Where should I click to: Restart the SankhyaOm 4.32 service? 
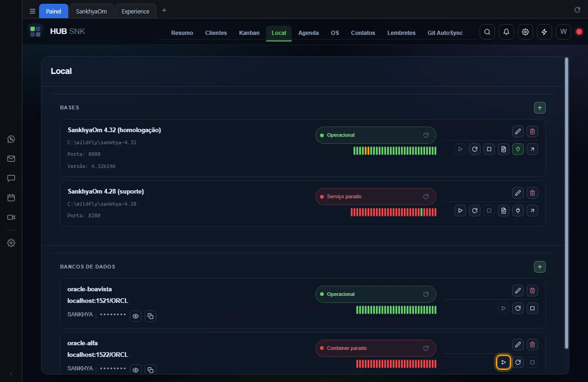tap(474, 149)
